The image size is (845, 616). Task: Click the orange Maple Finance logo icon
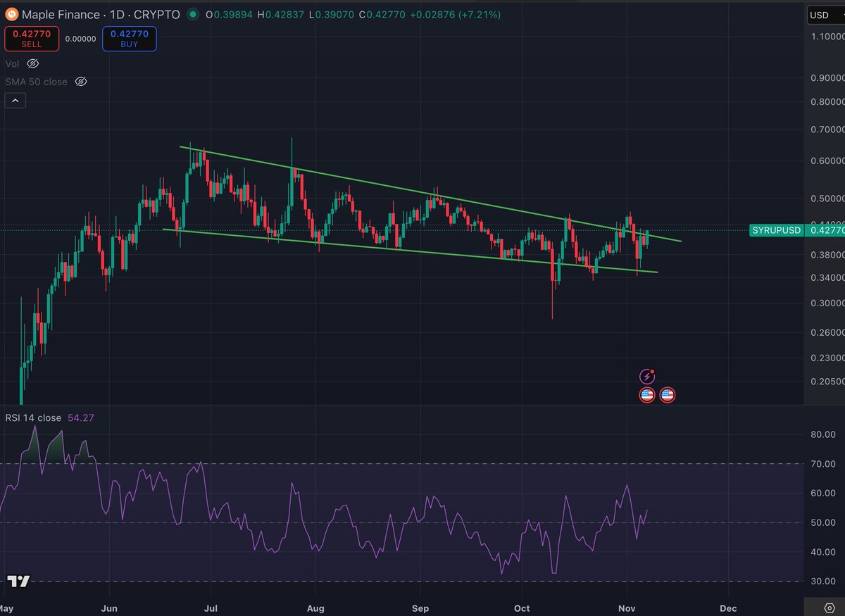[11, 14]
